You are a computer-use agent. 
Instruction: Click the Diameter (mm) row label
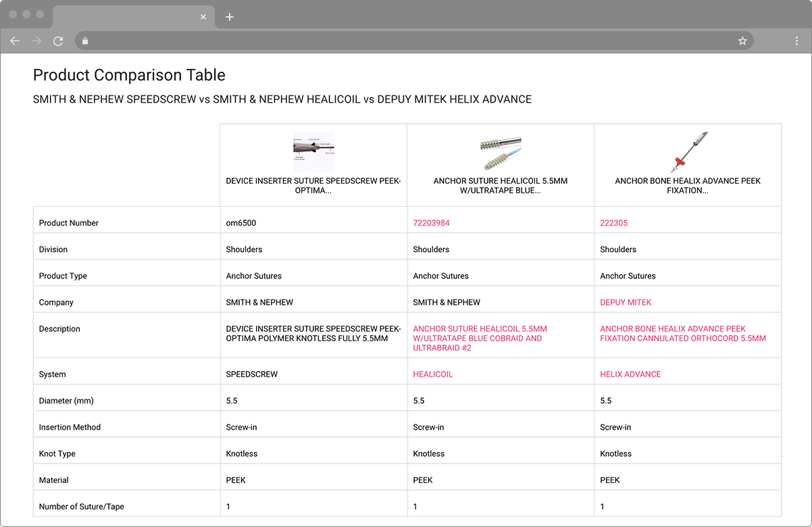tap(66, 401)
